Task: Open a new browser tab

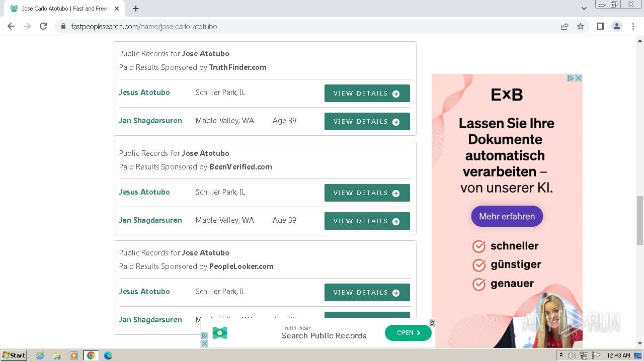Action: (136, 9)
